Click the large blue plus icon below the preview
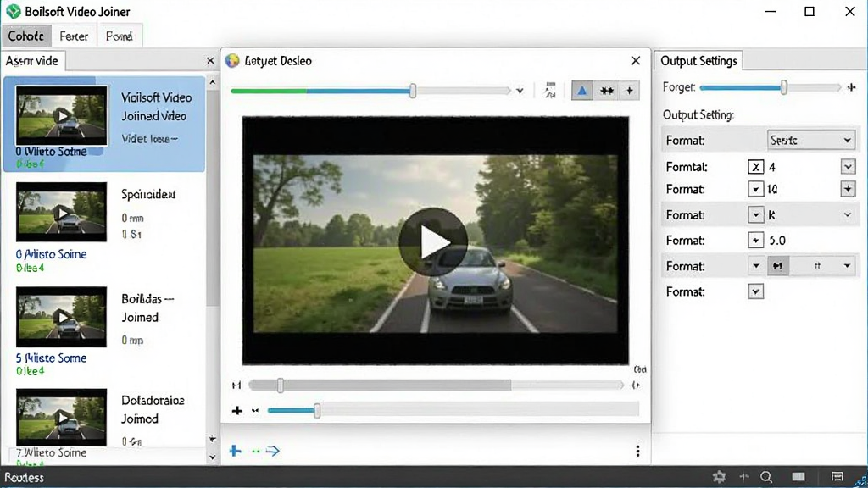 (x=236, y=451)
